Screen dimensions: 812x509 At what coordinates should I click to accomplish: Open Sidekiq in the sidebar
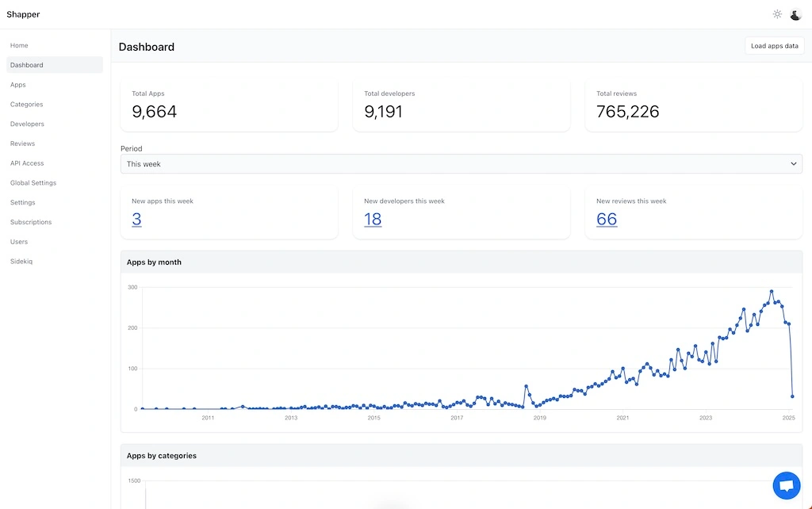[x=21, y=262]
